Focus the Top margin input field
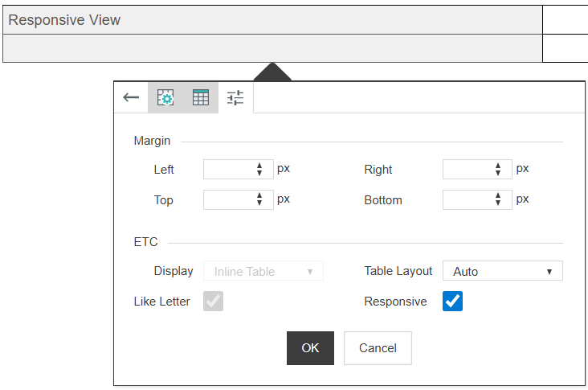Image resolution: width=588 pixels, height=390 pixels. pyautogui.click(x=238, y=199)
